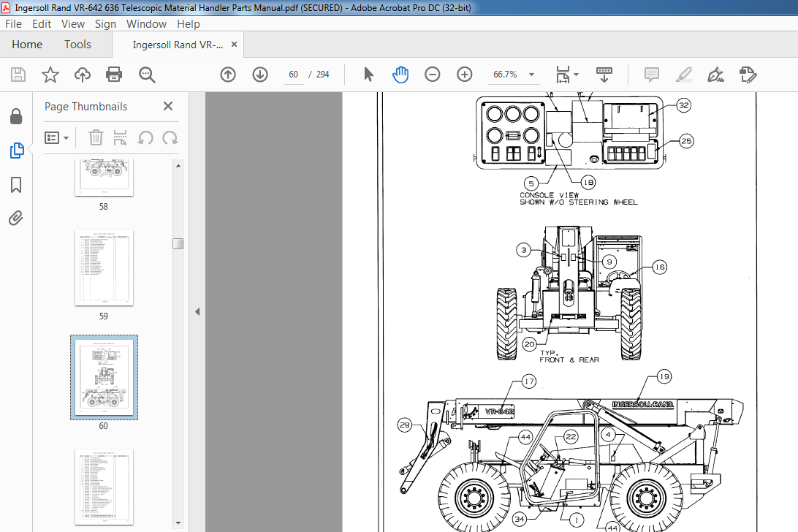Select the Highlight text tool
The width and height of the screenshot is (798, 532).
[683, 75]
